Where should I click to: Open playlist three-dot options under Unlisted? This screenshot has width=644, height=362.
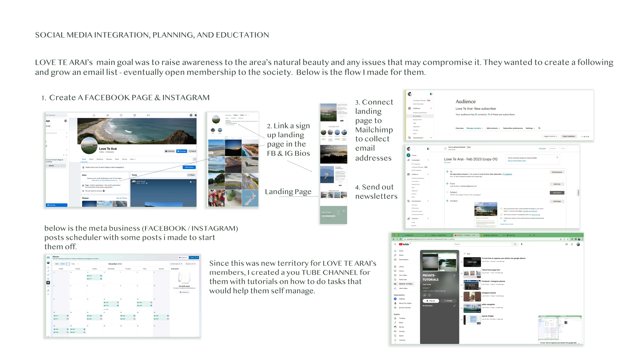point(430,295)
